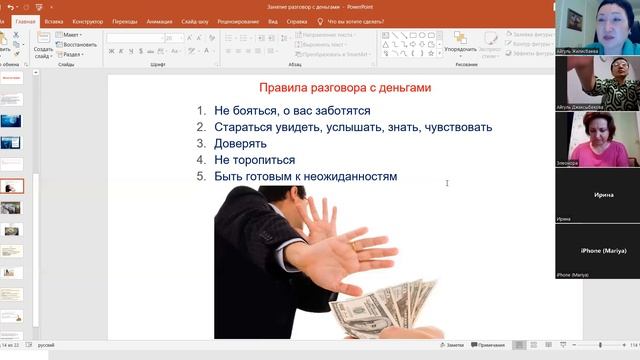Image resolution: width=640 pixels, height=360 pixels.
Task: Switch to the Слайд-шоу (Slide Show) tab
Action: pyautogui.click(x=195, y=22)
